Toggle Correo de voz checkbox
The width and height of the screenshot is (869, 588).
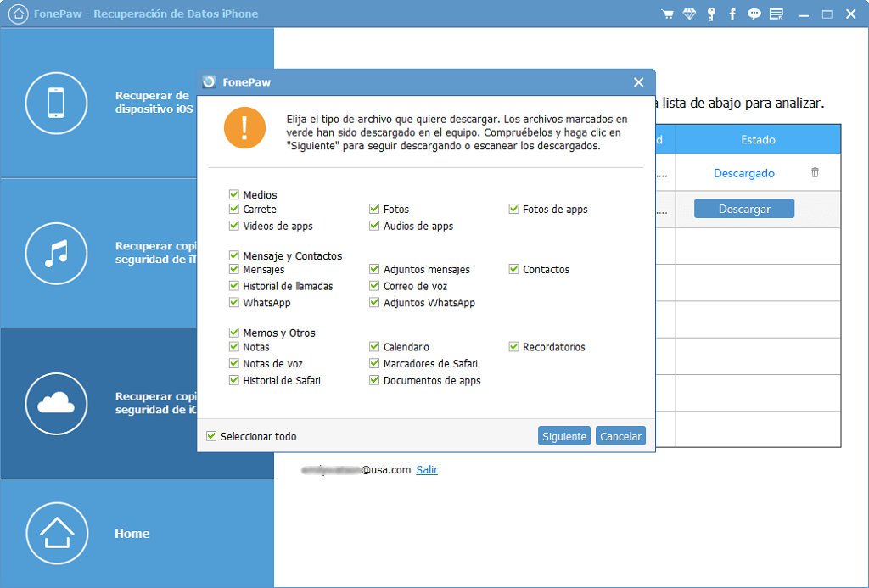[374, 286]
